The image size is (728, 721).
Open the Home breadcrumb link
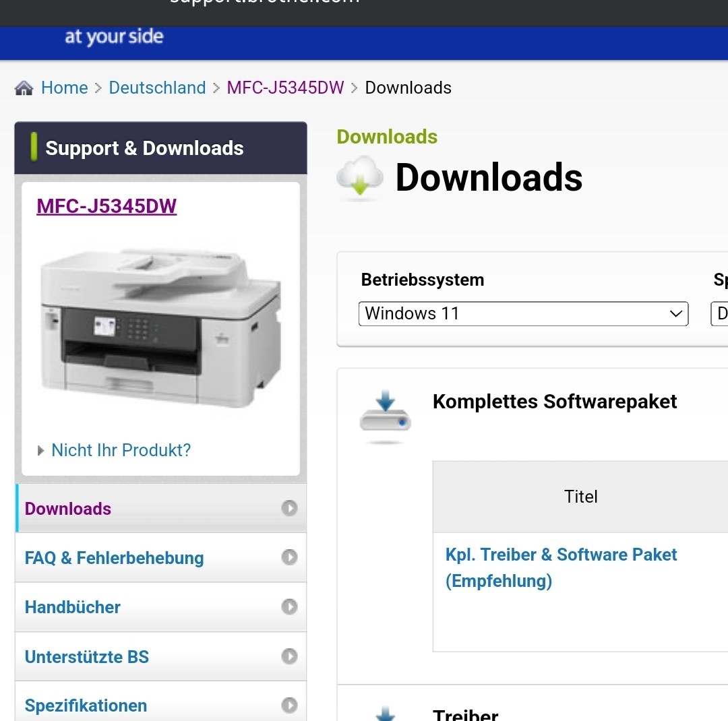[65, 88]
